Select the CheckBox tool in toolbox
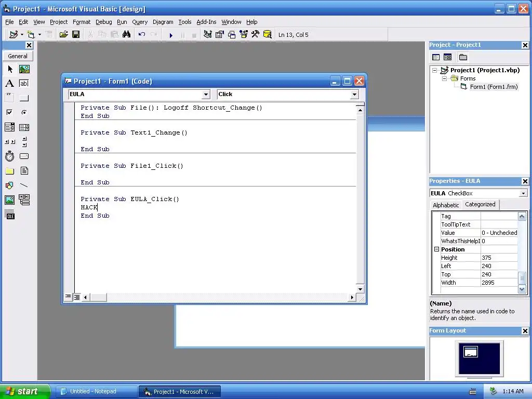The height and width of the screenshot is (399, 532). 10,112
